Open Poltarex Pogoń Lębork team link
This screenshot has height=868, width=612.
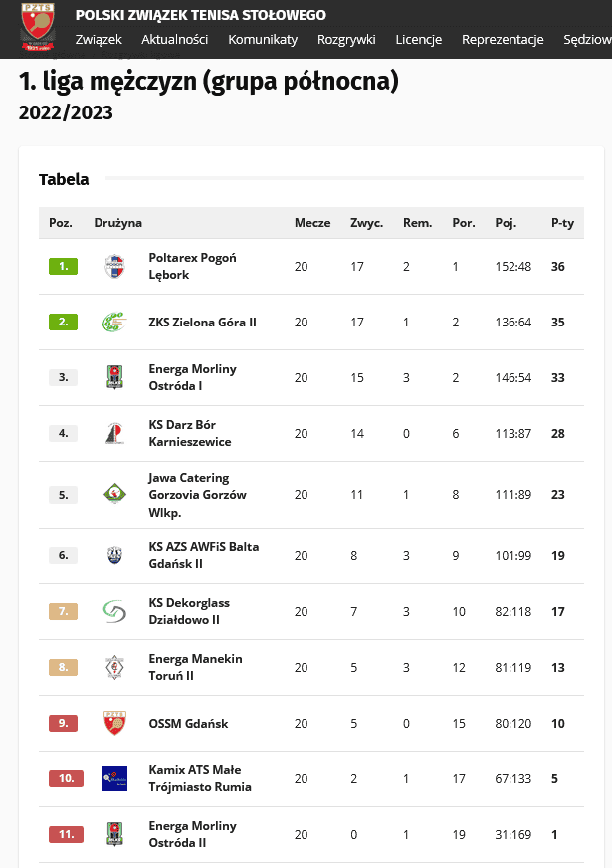(x=193, y=266)
